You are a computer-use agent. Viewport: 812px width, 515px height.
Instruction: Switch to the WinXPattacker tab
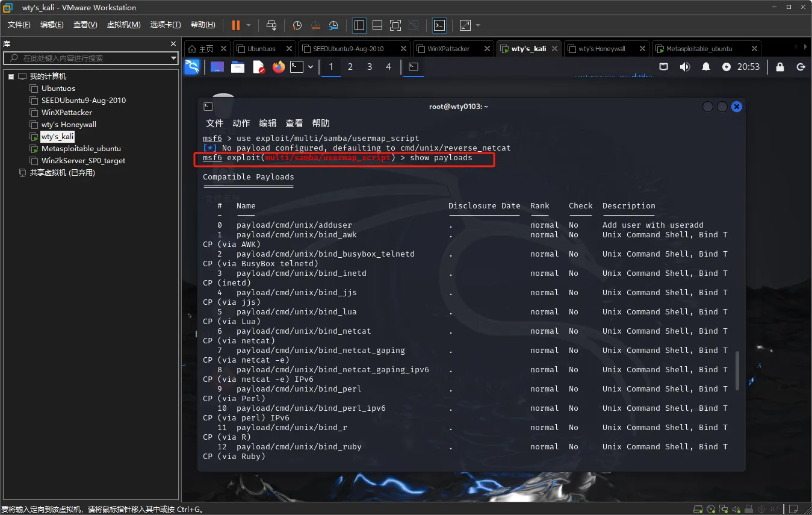pos(448,49)
